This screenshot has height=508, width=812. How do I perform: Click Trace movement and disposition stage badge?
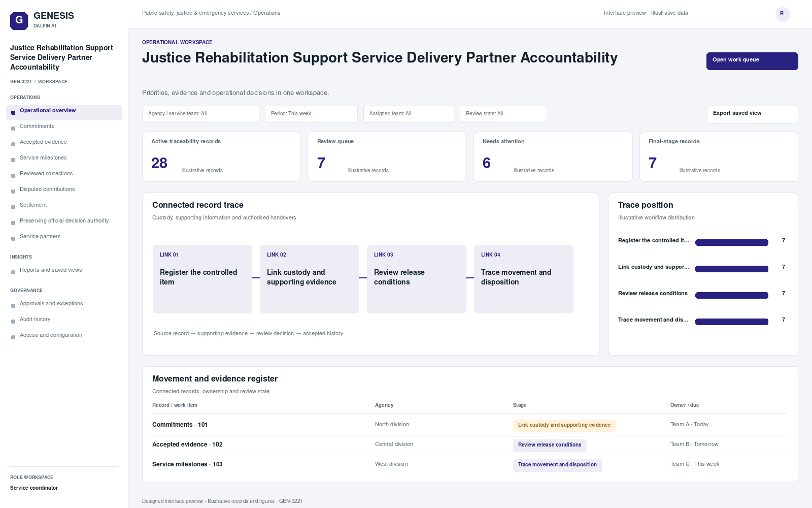557,465
